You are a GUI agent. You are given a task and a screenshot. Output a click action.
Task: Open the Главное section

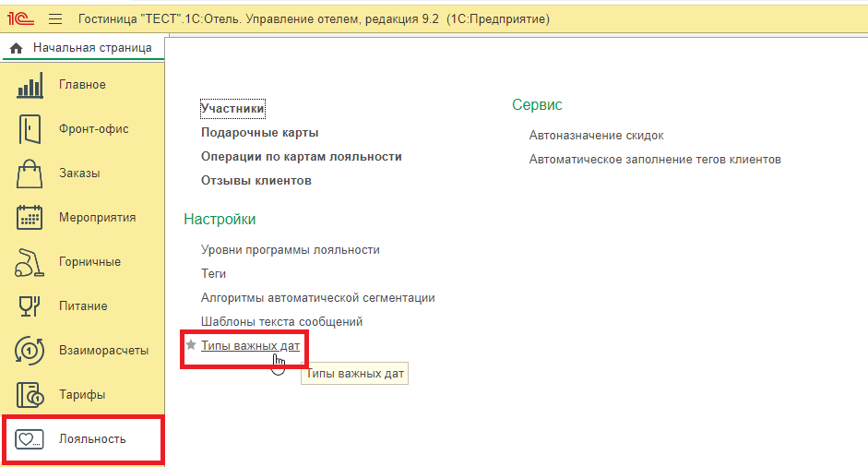point(83,85)
